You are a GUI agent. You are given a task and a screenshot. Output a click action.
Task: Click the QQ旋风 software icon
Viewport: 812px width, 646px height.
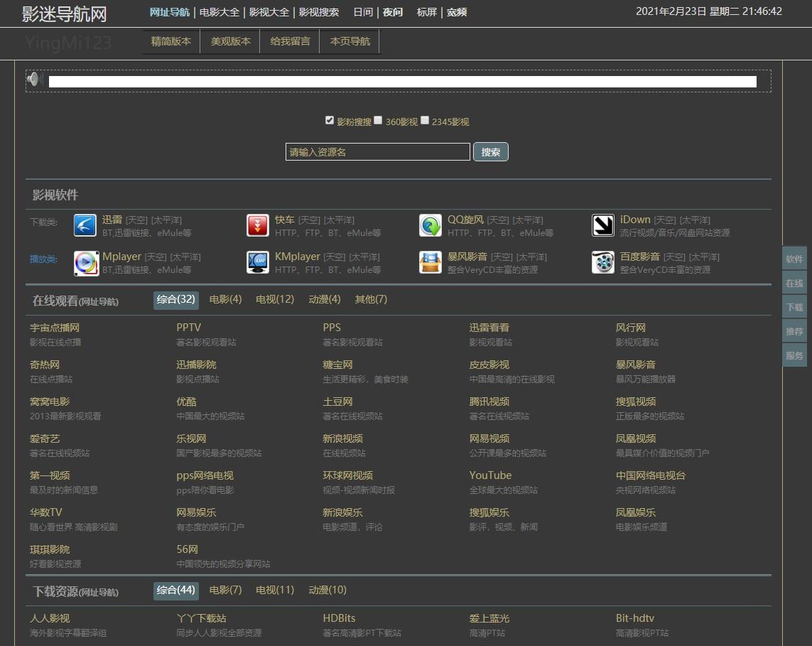pyautogui.click(x=431, y=225)
